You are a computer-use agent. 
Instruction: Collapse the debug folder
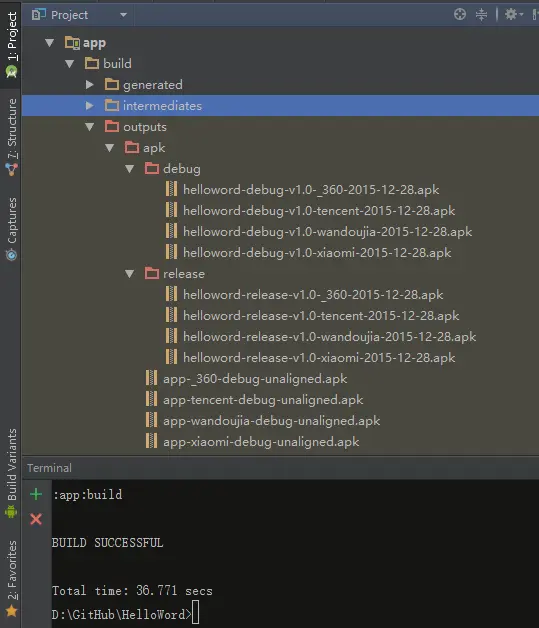pos(130,169)
